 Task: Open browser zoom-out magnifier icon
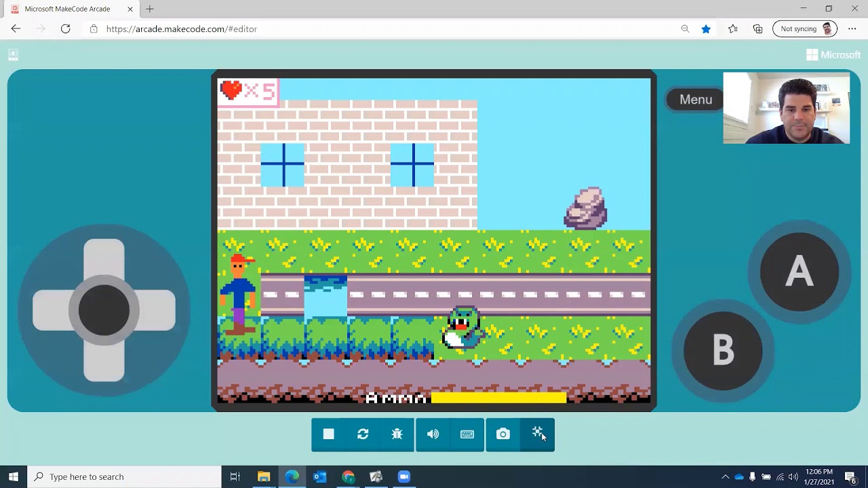click(685, 28)
